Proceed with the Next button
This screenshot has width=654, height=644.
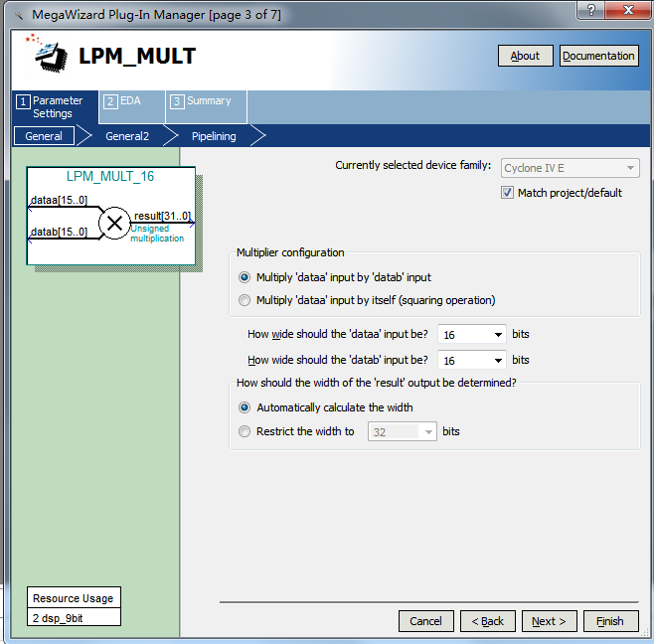550,621
